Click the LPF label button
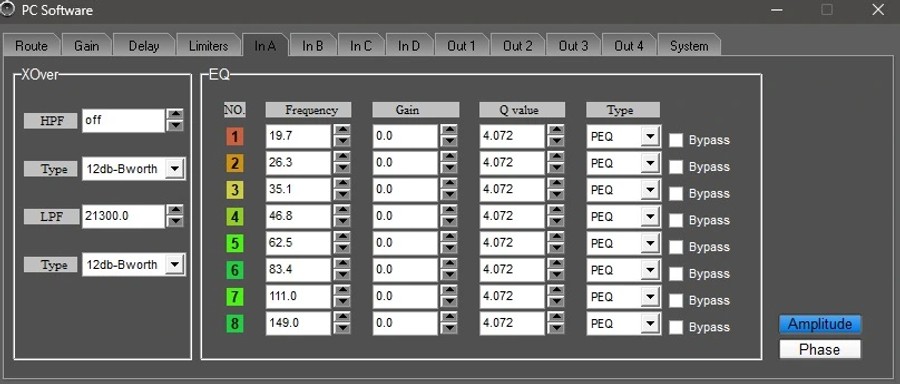 (51, 216)
